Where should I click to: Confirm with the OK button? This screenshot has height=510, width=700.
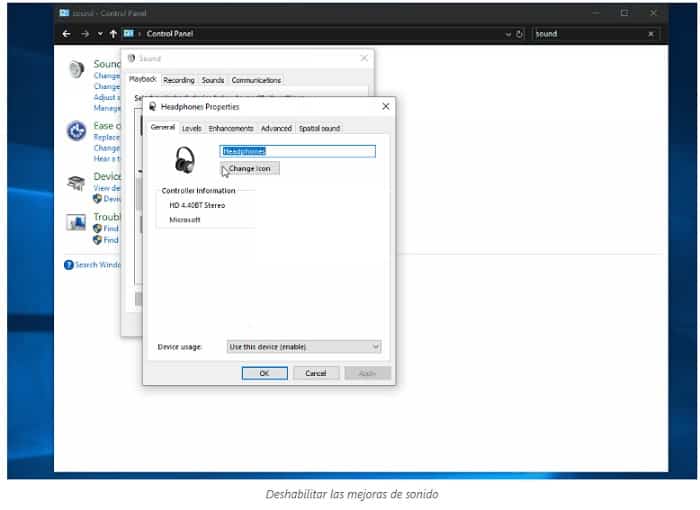(264, 373)
